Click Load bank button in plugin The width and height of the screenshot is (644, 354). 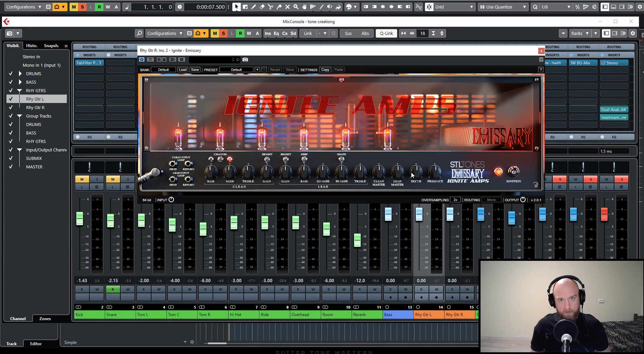[183, 70]
